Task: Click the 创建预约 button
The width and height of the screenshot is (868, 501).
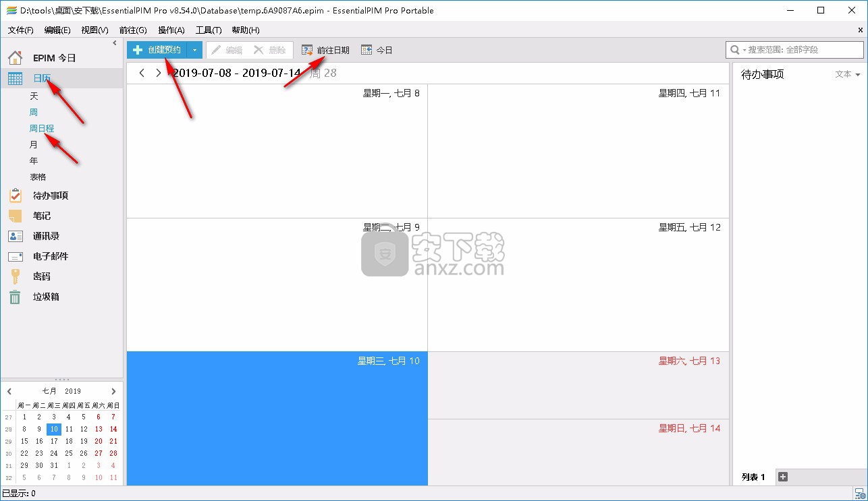Action: [157, 50]
